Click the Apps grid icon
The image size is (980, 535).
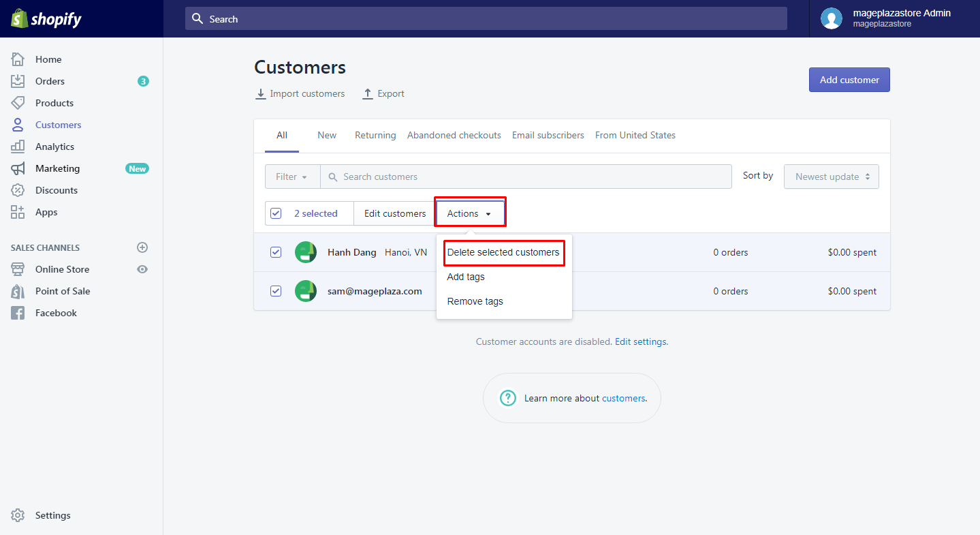tap(18, 212)
